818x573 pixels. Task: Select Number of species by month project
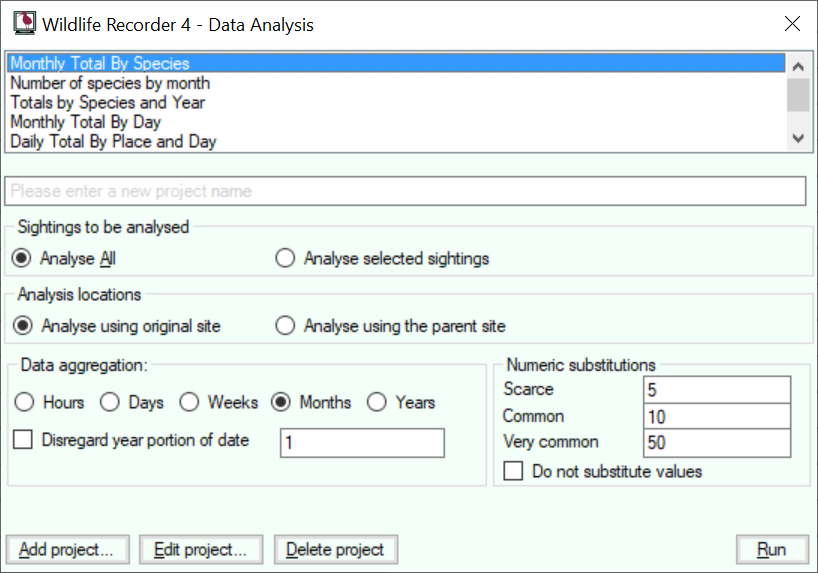pyautogui.click(x=396, y=83)
